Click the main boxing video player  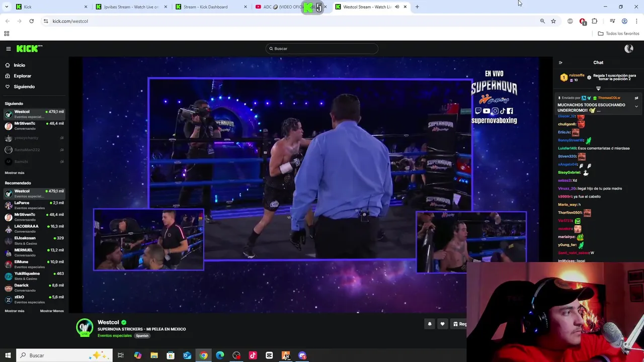pyautogui.click(x=310, y=185)
